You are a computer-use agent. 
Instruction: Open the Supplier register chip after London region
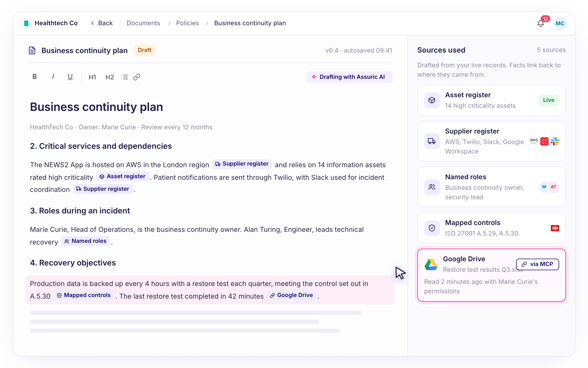pyautogui.click(x=242, y=164)
